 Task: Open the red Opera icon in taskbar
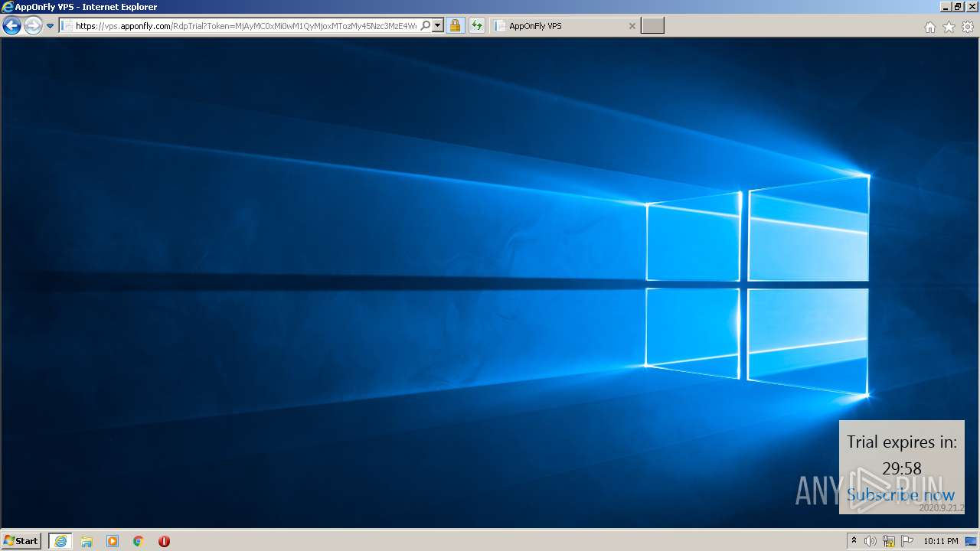[x=164, y=541]
